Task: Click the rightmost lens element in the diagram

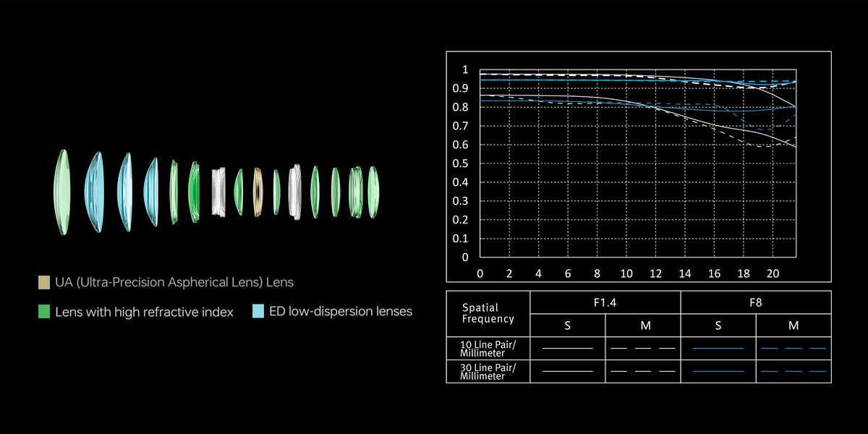Action: pos(373,192)
